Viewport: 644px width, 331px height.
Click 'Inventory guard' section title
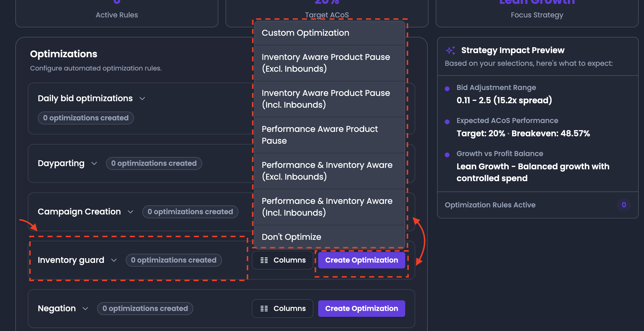coord(71,260)
